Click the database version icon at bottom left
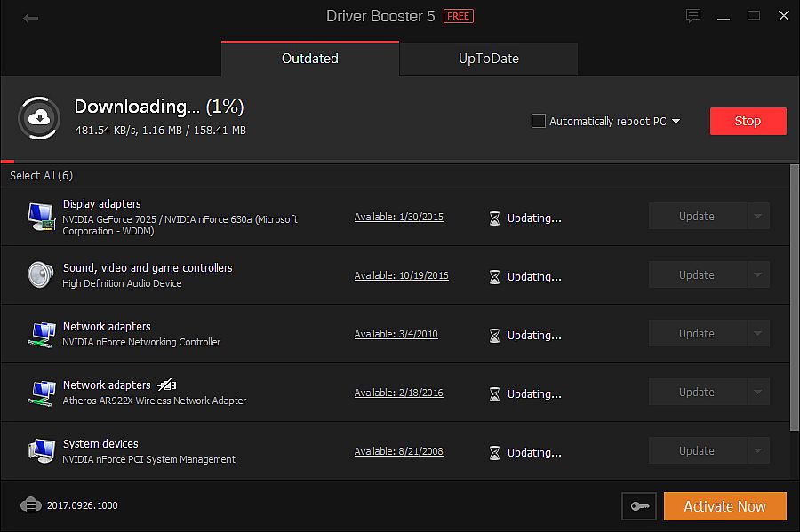800x532 pixels. pos(30,505)
